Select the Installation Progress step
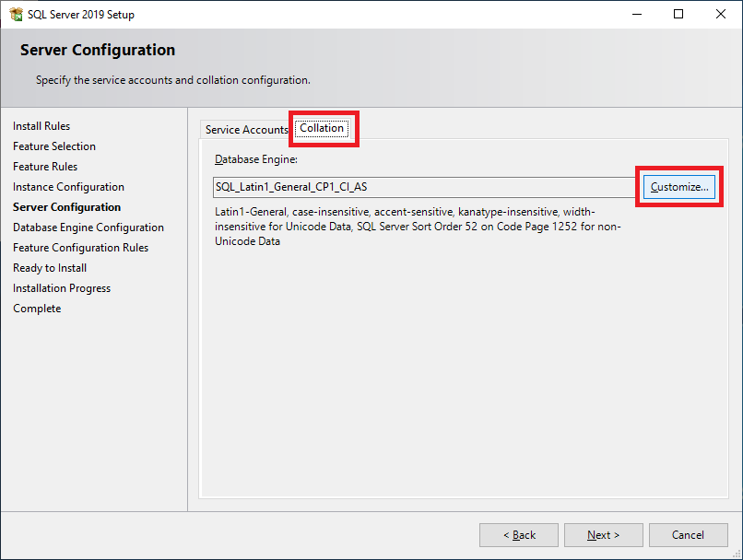This screenshot has height=560, width=743. (x=62, y=288)
